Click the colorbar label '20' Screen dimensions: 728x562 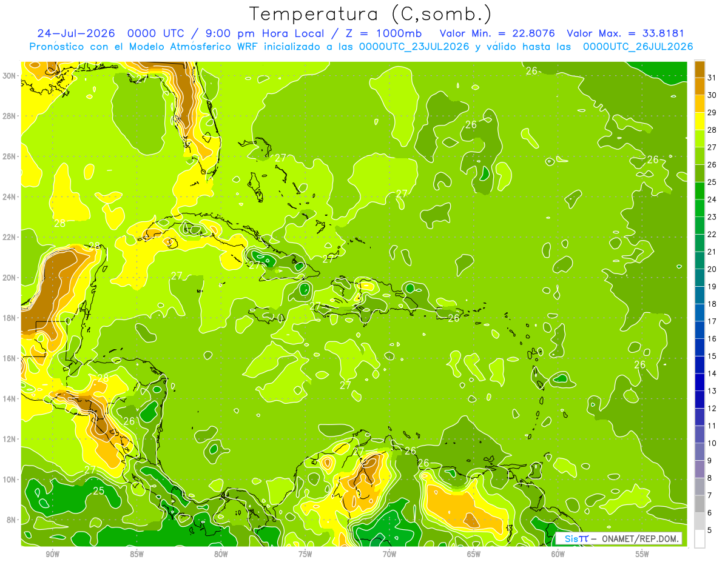712,269
